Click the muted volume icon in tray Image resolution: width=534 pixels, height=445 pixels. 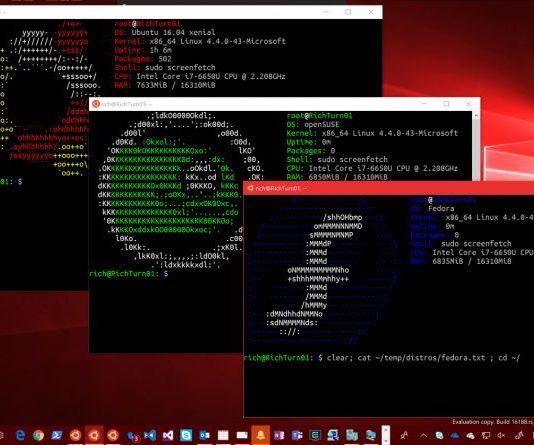tap(501, 435)
